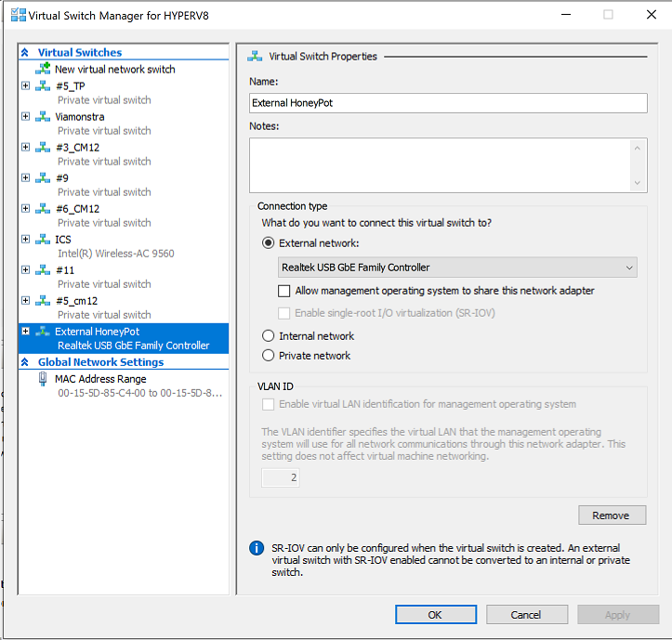Select the Internal network radio button

[x=269, y=336]
